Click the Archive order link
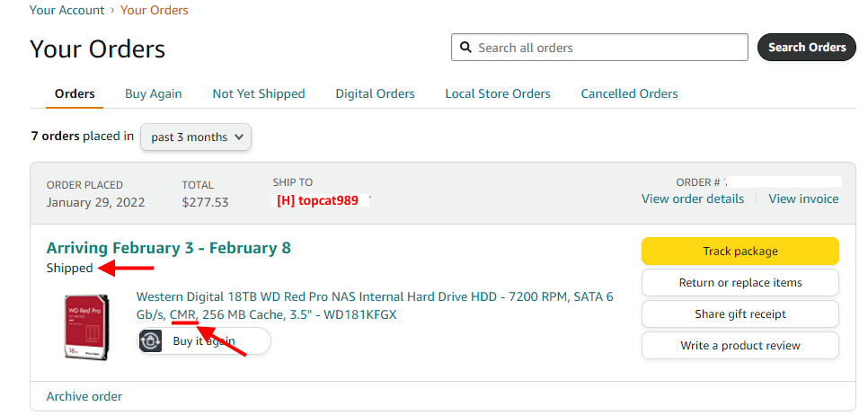Screen dimensions: 868x415 (84, 396)
